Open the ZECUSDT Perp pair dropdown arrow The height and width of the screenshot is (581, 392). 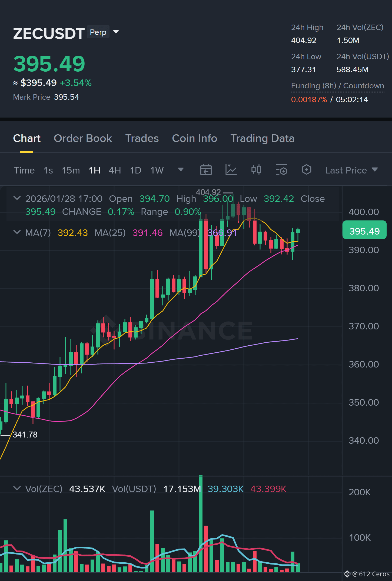116,32
